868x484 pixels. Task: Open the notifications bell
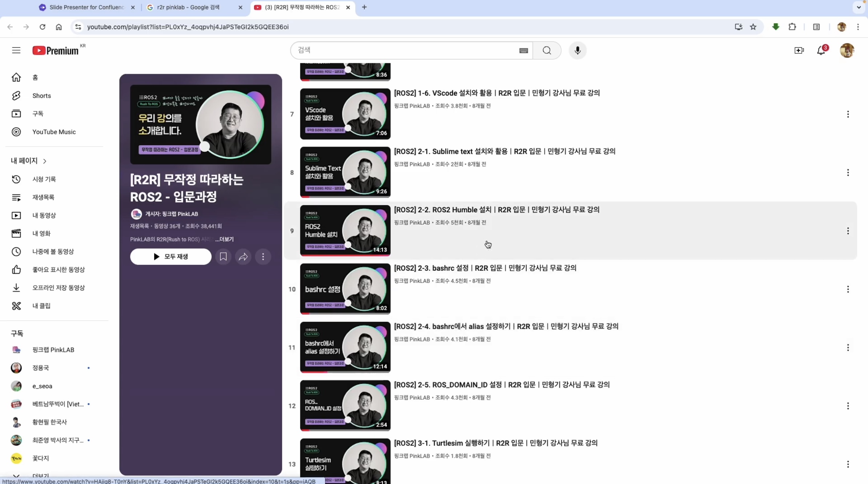click(x=821, y=50)
